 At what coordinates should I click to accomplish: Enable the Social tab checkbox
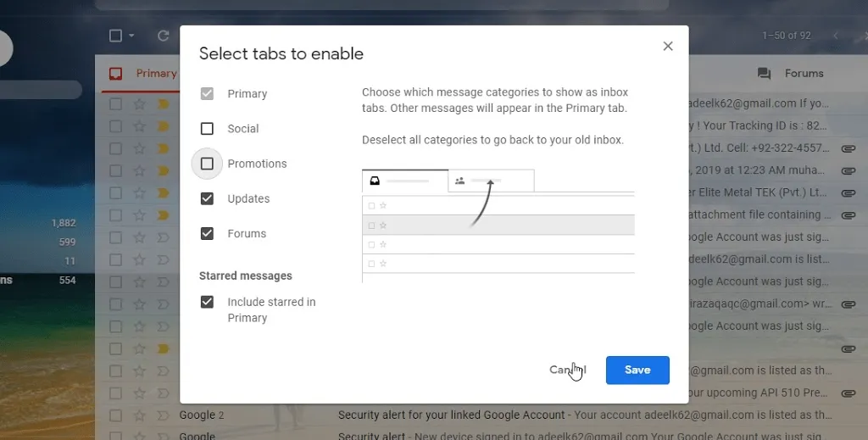[x=207, y=129]
